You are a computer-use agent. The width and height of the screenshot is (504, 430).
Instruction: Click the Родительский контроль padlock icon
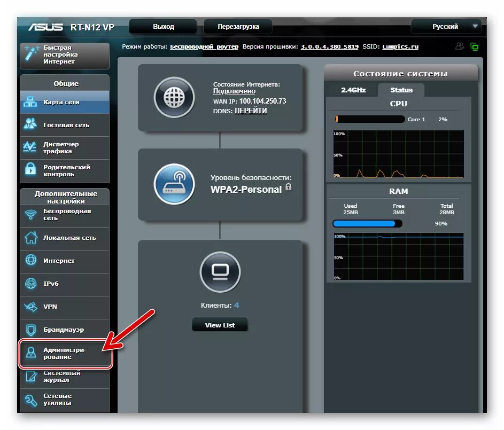[30, 169]
